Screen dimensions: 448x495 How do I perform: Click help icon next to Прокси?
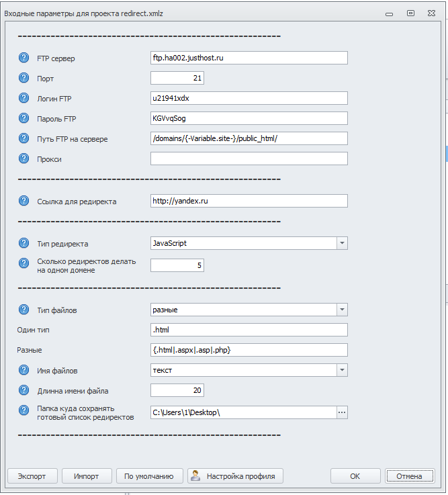24,159
